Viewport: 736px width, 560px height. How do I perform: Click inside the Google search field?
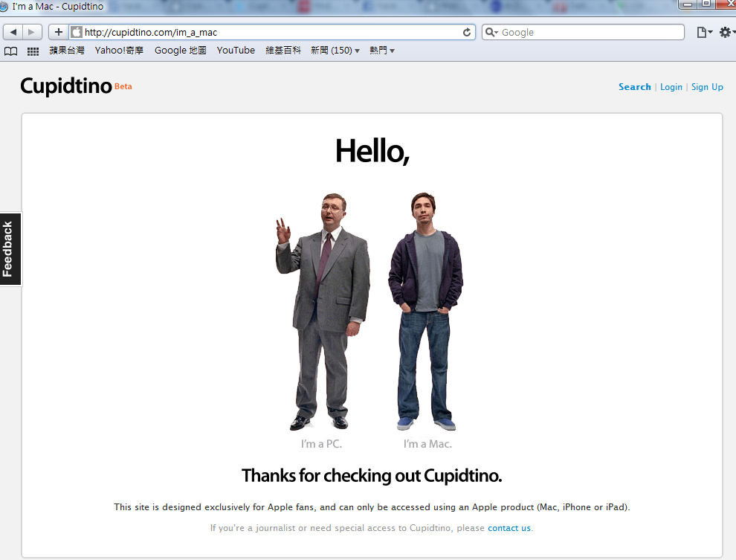click(583, 33)
